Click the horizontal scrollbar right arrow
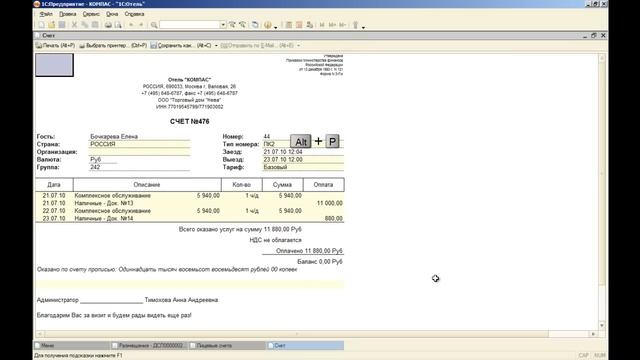Image resolution: width=640 pixels, height=360 pixels. click(x=593, y=334)
